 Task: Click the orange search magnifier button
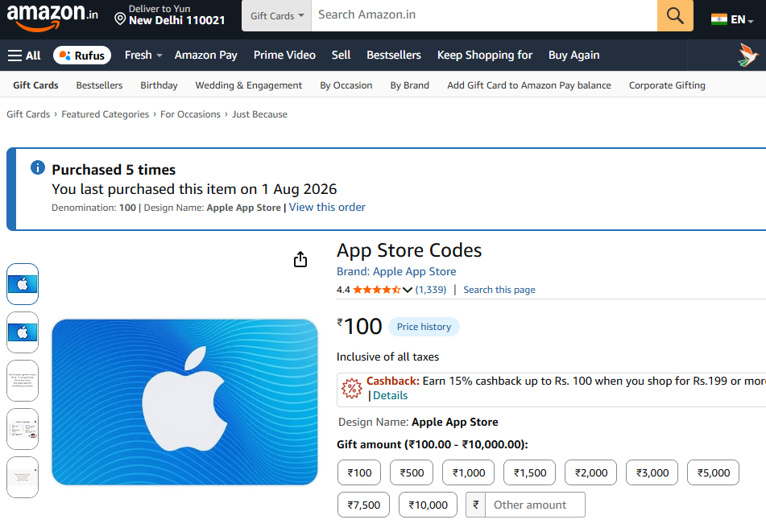point(675,15)
